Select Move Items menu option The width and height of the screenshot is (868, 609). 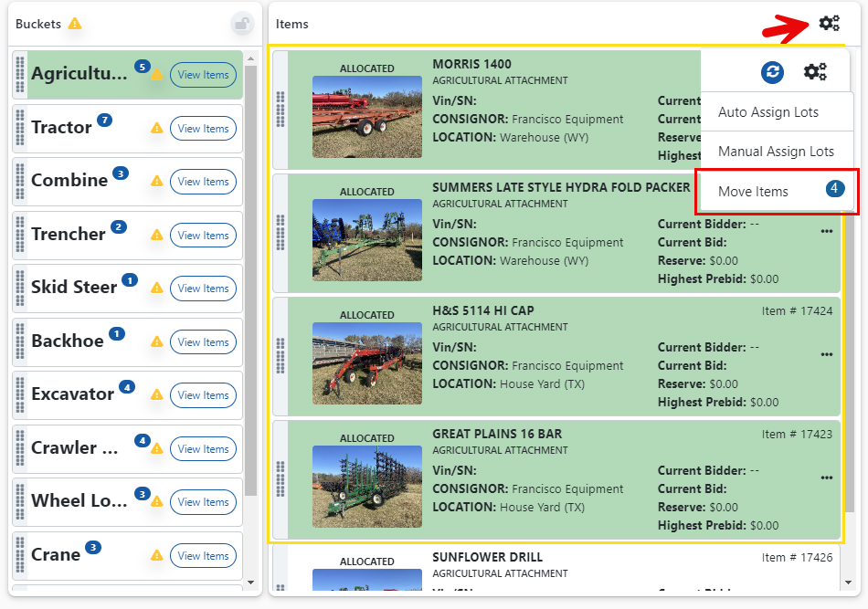[777, 192]
